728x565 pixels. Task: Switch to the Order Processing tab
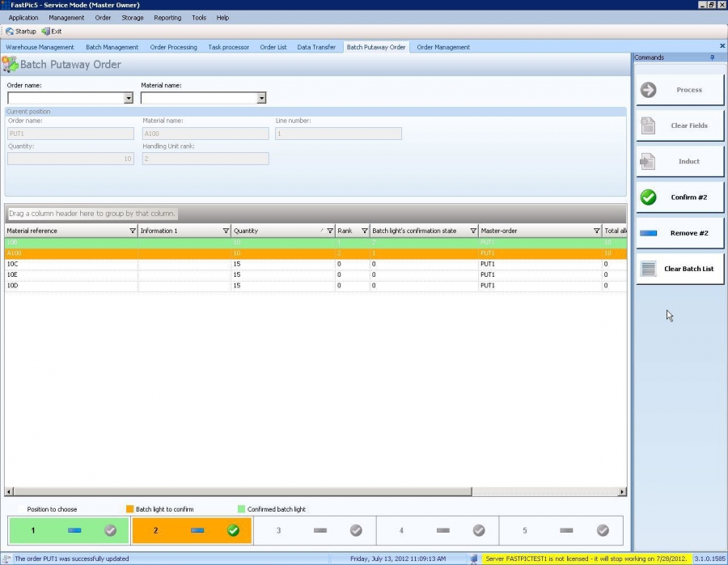173,47
